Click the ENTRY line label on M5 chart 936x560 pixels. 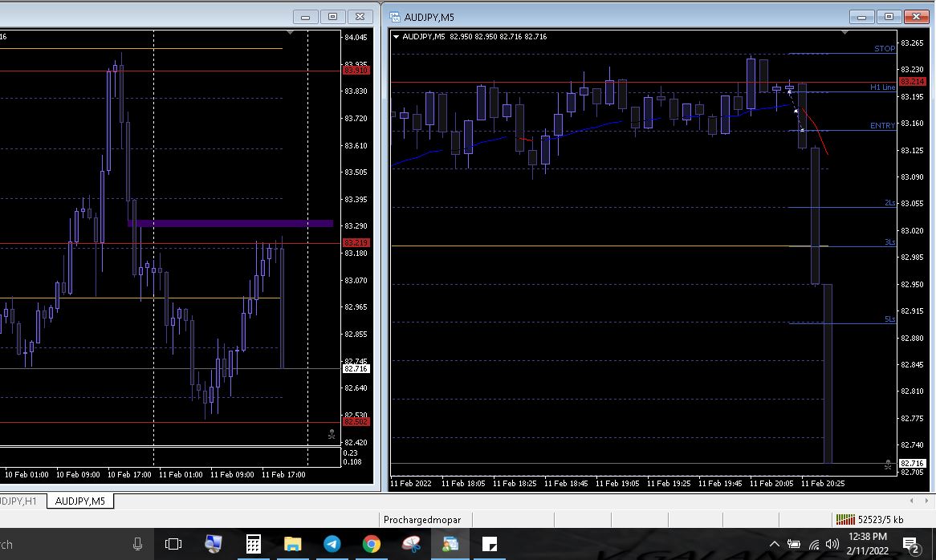[882, 126]
